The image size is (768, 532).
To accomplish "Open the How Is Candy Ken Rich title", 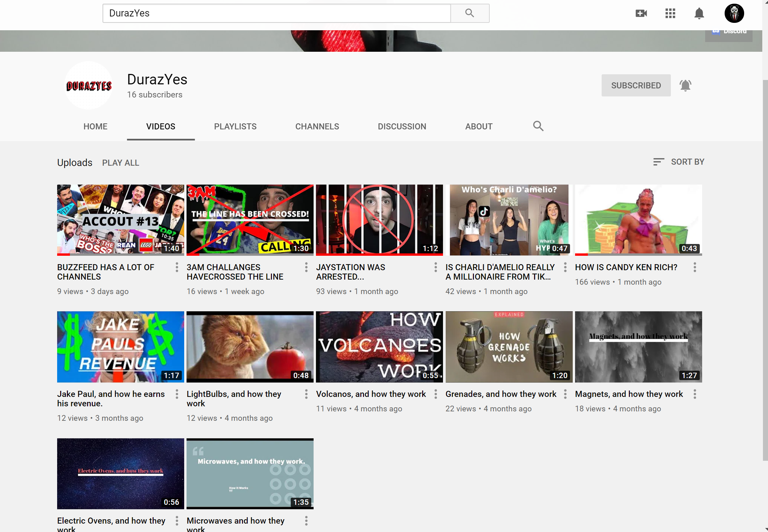I will click(x=626, y=267).
